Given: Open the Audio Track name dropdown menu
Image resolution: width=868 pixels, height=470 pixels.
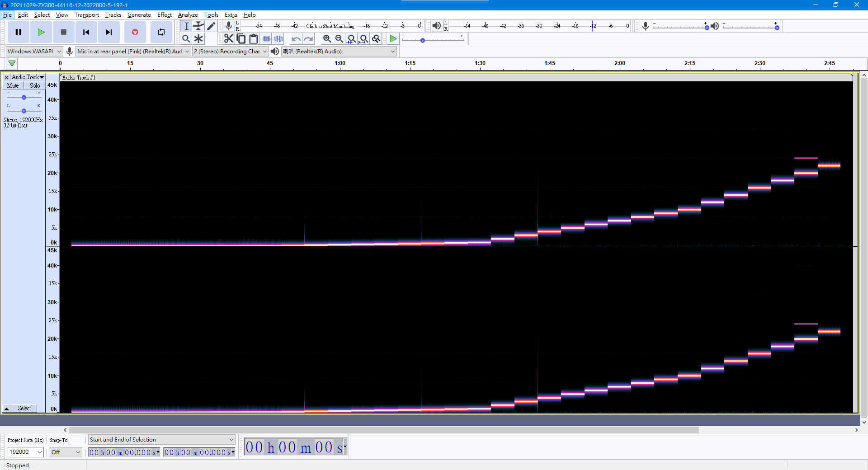Looking at the screenshot, I should (28, 77).
